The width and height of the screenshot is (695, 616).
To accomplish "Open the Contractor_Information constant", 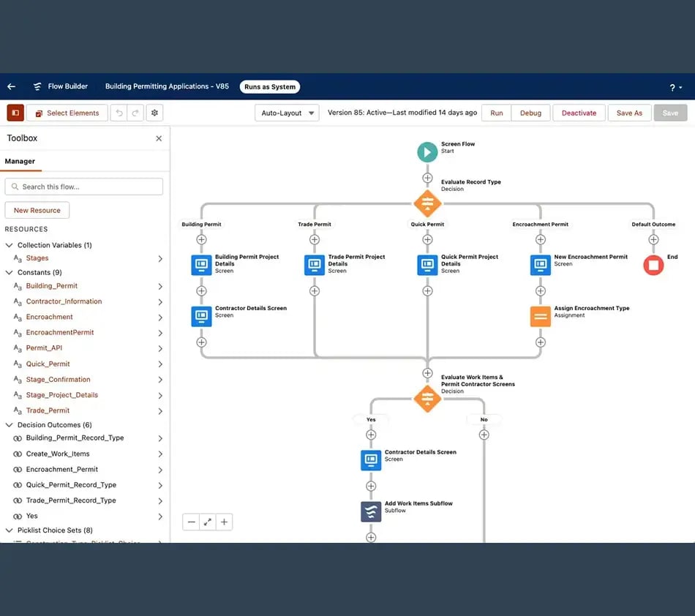I will [x=64, y=301].
